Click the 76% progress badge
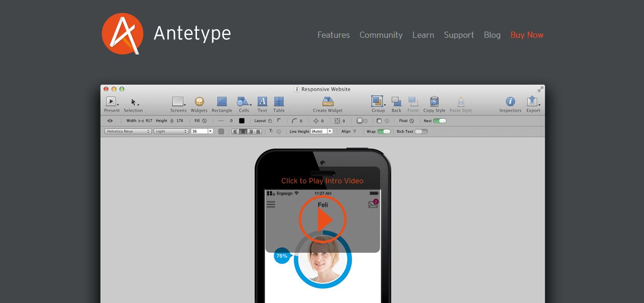644x303 pixels. 282,256
